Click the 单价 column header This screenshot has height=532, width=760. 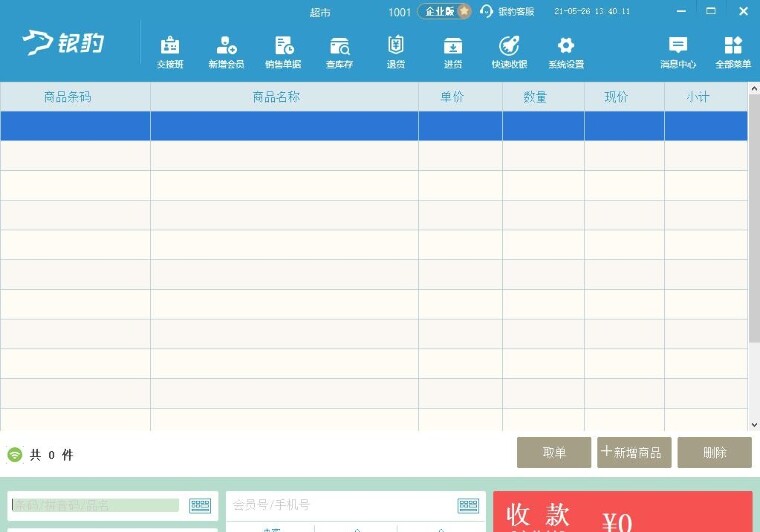[x=460, y=97]
